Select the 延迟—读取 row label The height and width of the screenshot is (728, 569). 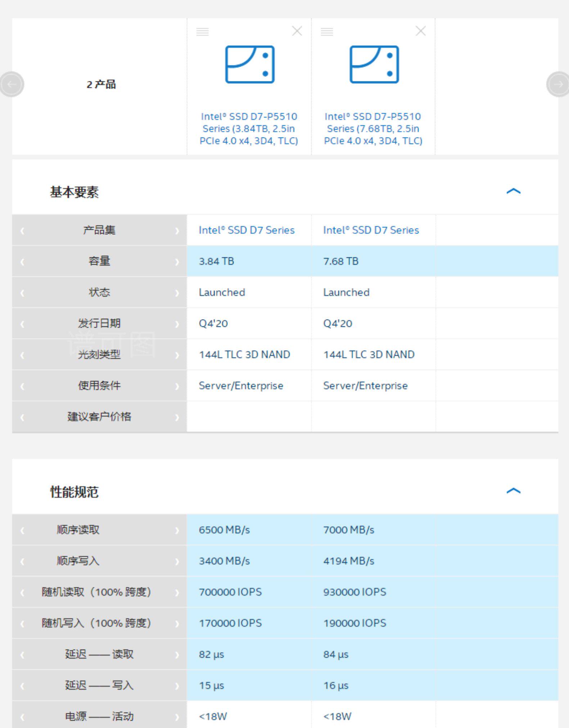tap(99, 654)
